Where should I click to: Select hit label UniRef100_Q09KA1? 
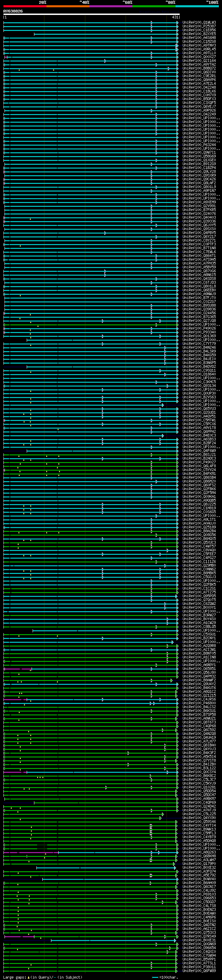click(x=199, y=496)
